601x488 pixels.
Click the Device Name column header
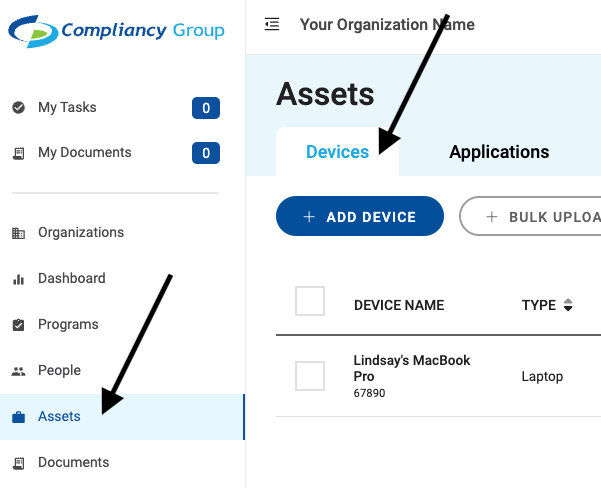pos(399,305)
